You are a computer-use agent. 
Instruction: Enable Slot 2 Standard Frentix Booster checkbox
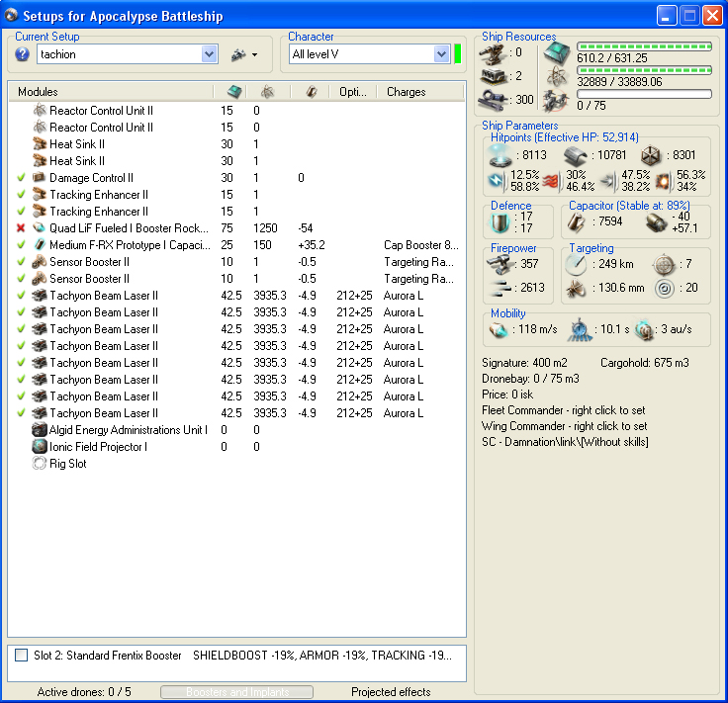(21, 656)
